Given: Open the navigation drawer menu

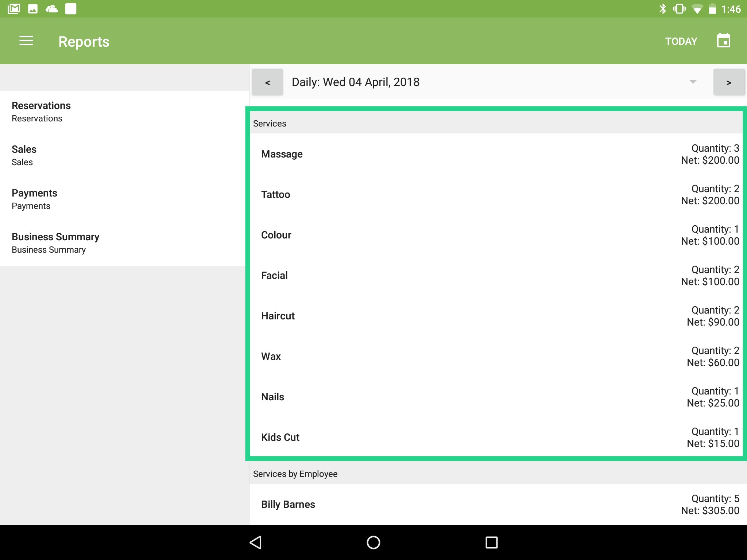Looking at the screenshot, I should [x=26, y=41].
